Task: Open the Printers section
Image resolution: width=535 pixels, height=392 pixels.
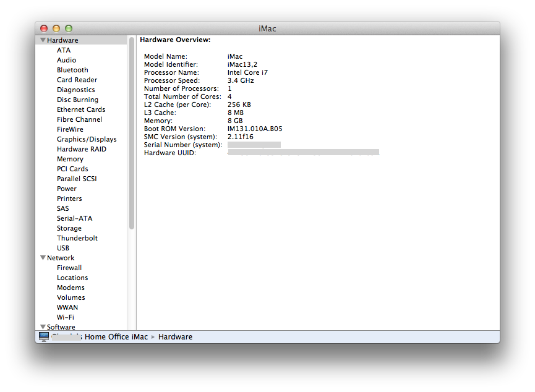Action: [x=69, y=198]
